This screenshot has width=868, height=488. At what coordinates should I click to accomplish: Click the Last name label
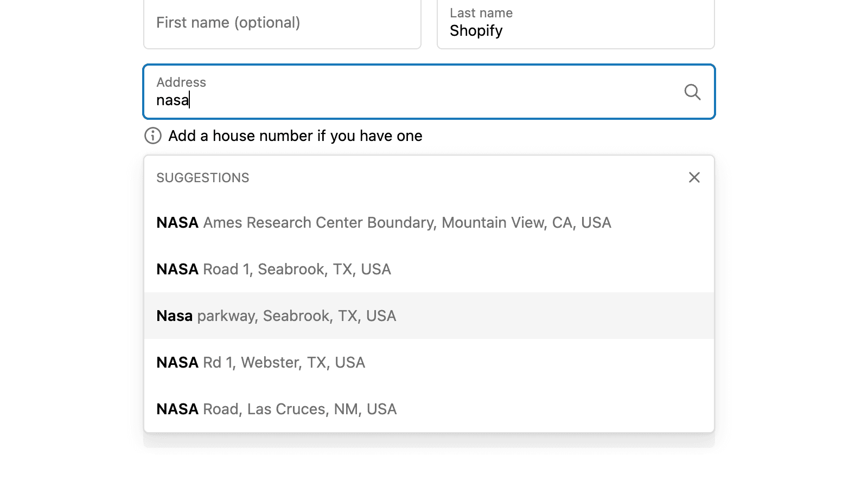481,12
